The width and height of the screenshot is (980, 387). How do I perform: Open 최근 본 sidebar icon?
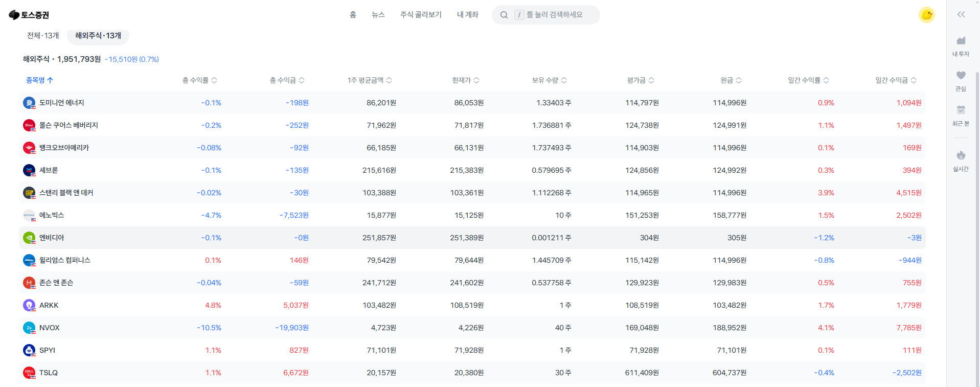[x=961, y=111]
